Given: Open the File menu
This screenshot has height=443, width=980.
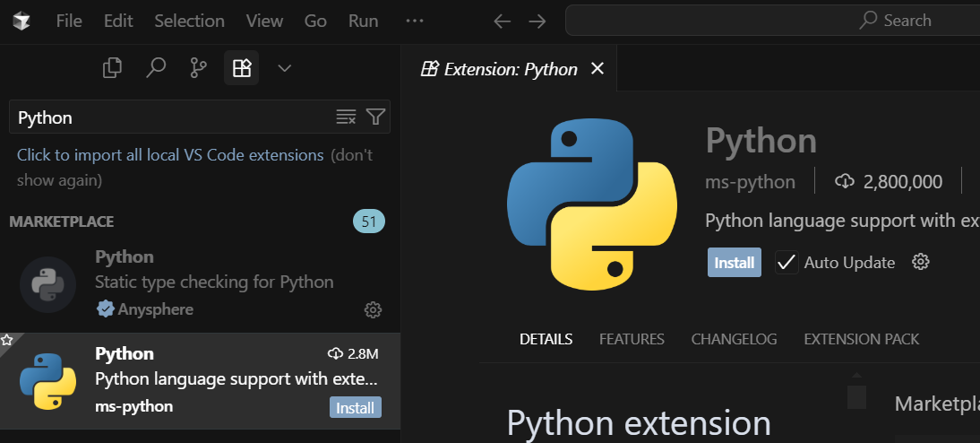Looking at the screenshot, I should tap(69, 21).
